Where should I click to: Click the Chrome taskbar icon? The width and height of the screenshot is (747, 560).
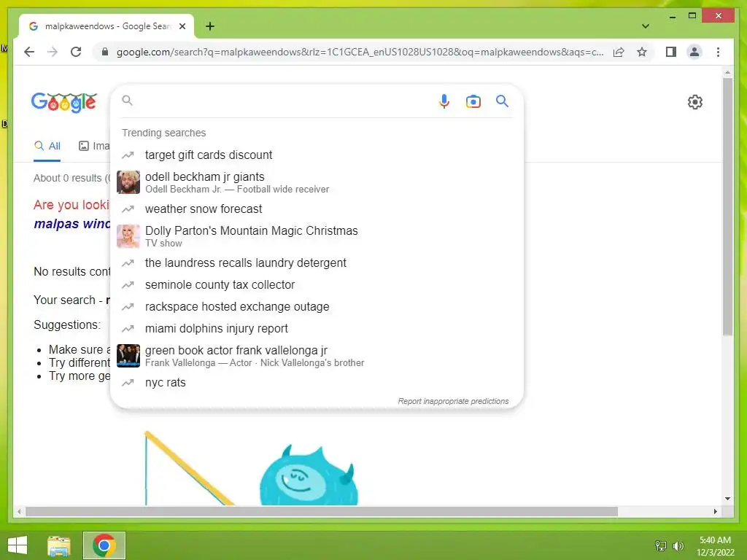(x=104, y=545)
